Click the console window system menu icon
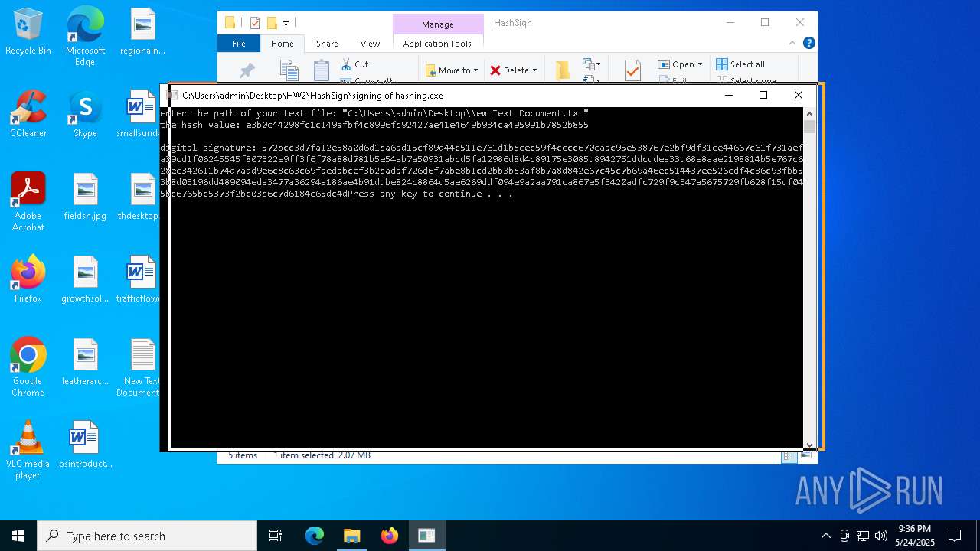The height and width of the screenshot is (551, 980). pyautogui.click(x=173, y=96)
